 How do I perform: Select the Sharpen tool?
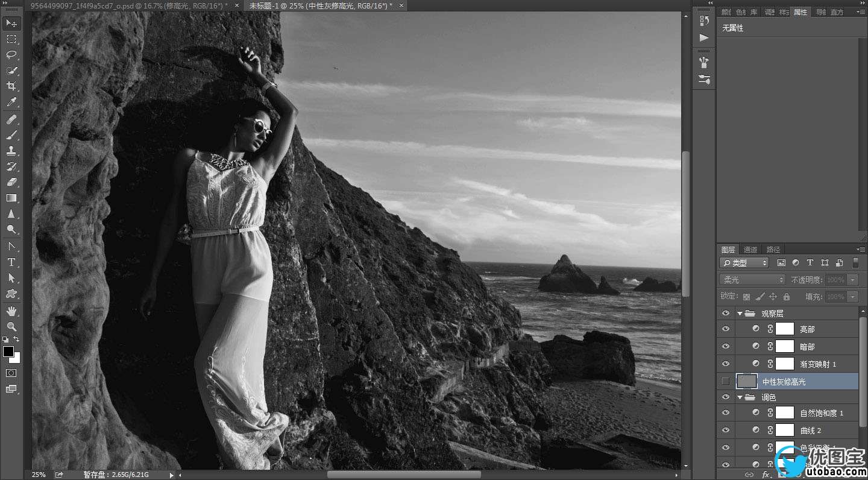pyautogui.click(x=11, y=213)
